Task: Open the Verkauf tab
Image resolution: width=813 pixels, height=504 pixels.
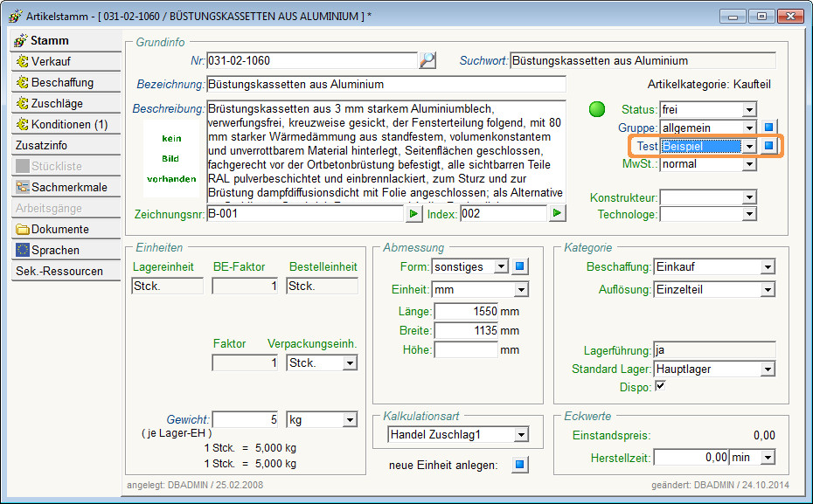Action: (66, 61)
